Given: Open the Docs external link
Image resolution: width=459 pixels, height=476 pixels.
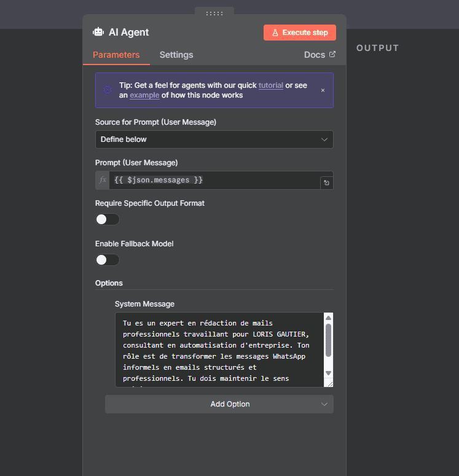Looking at the screenshot, I should [320, 55].
